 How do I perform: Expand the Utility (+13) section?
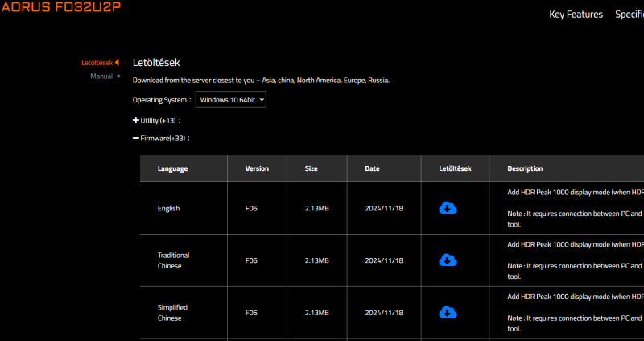point(156,121)
